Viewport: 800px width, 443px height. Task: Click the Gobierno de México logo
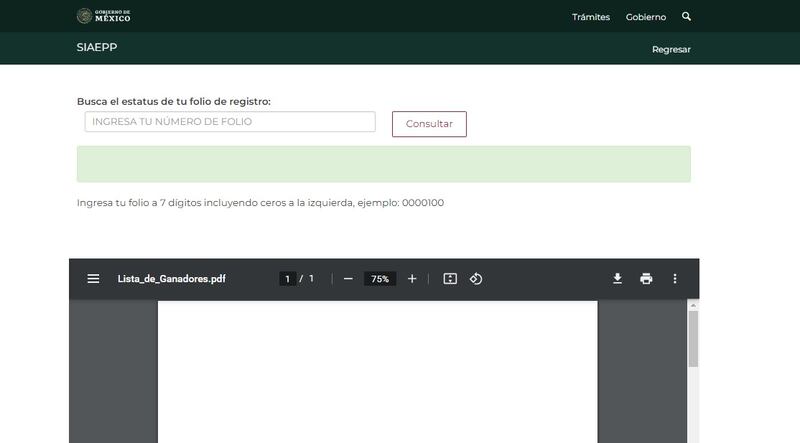(104, 16)
